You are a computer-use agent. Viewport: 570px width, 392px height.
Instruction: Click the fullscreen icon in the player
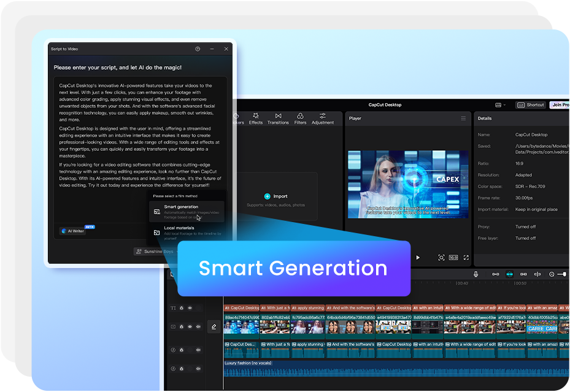466,258
